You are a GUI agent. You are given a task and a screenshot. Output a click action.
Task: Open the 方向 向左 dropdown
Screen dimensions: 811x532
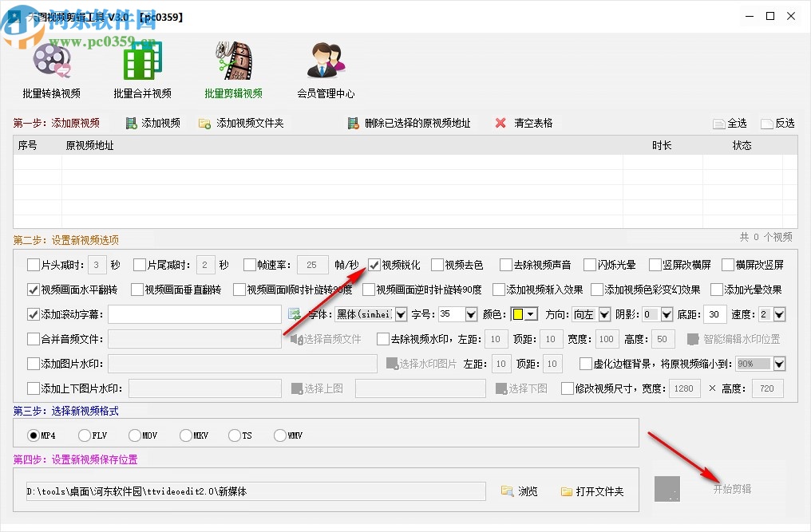pos(604,313)
